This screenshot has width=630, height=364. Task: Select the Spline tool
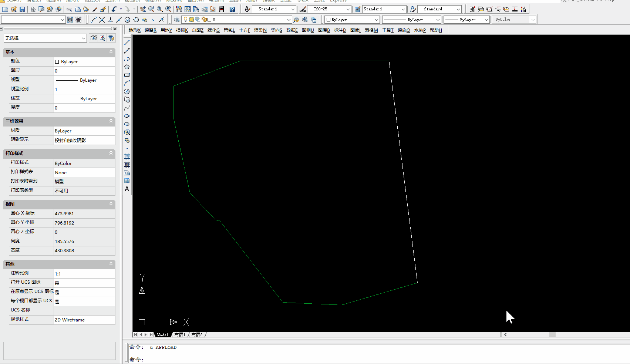coord(127,108)
